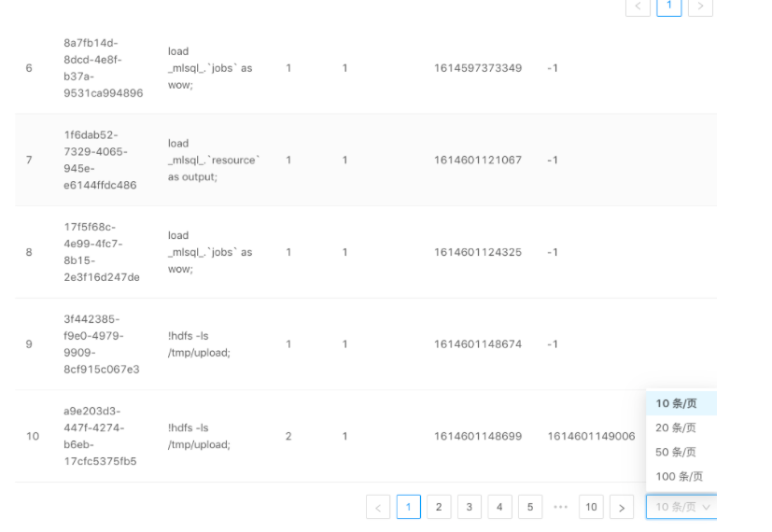Jump to page 4 in bottom pagination
This screenshot has height=532, width=772.
click(x=499, y=507)
